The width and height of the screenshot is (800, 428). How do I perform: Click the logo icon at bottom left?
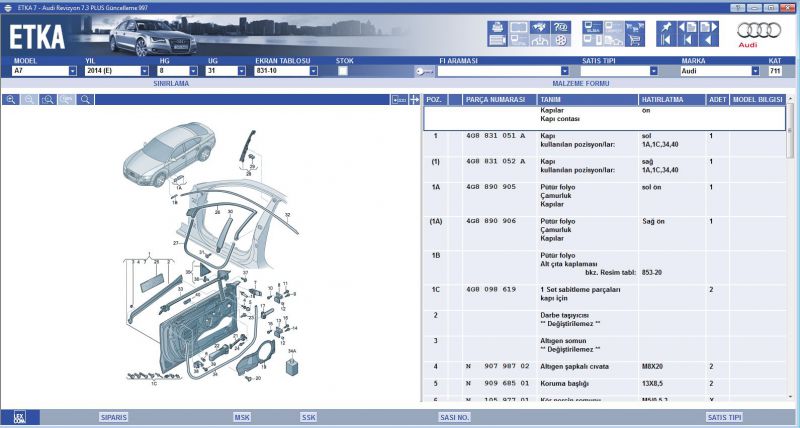19,417
